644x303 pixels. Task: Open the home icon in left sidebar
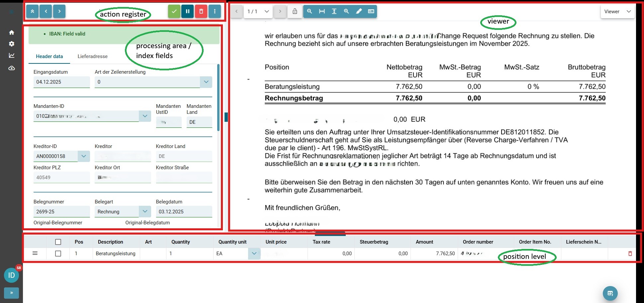pyautogui.click(x=12, y=32)
